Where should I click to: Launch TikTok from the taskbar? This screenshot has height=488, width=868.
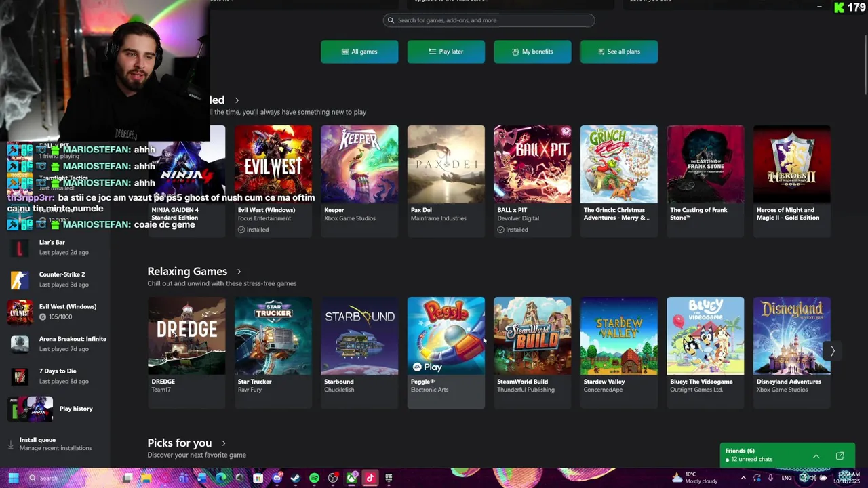370,478
